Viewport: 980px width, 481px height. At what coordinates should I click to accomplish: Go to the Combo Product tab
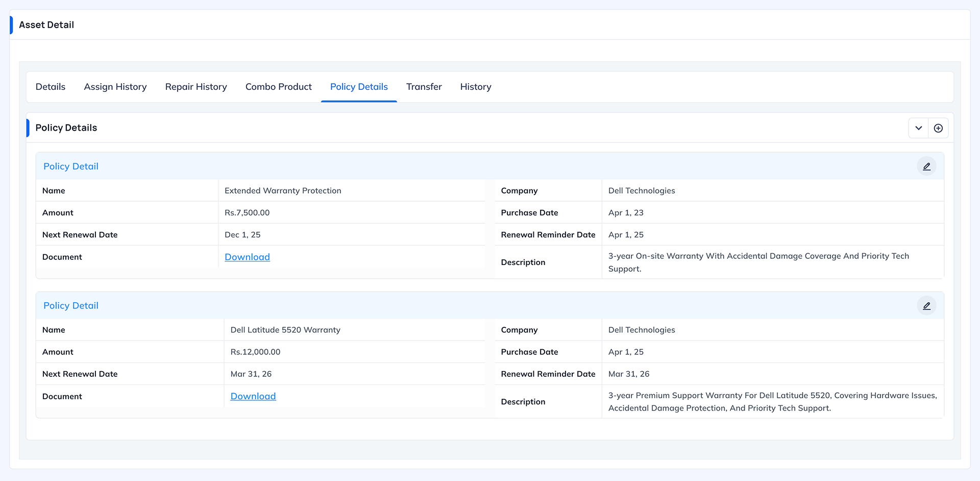279,87
